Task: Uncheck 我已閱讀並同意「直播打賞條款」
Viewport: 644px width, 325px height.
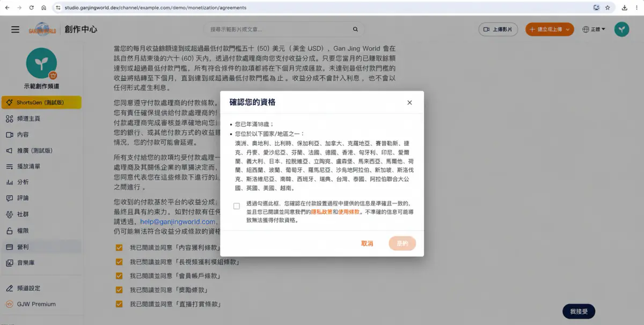Action: [119, 304]
